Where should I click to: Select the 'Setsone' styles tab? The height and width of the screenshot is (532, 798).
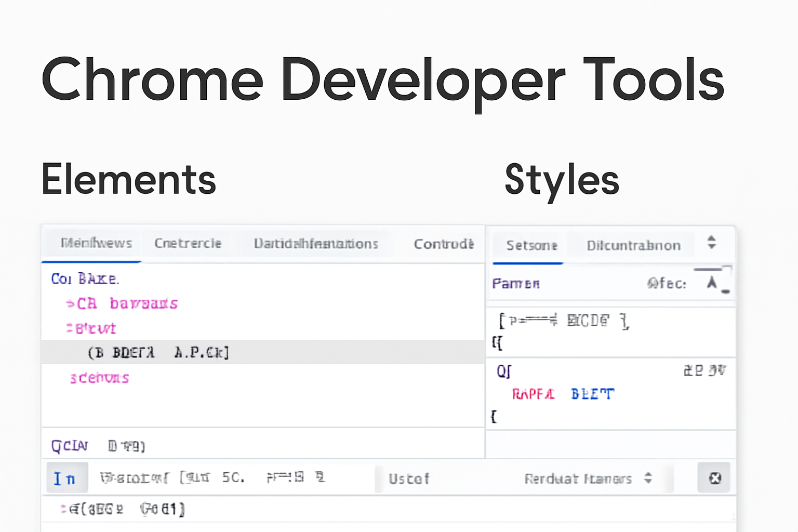point(532,245)
